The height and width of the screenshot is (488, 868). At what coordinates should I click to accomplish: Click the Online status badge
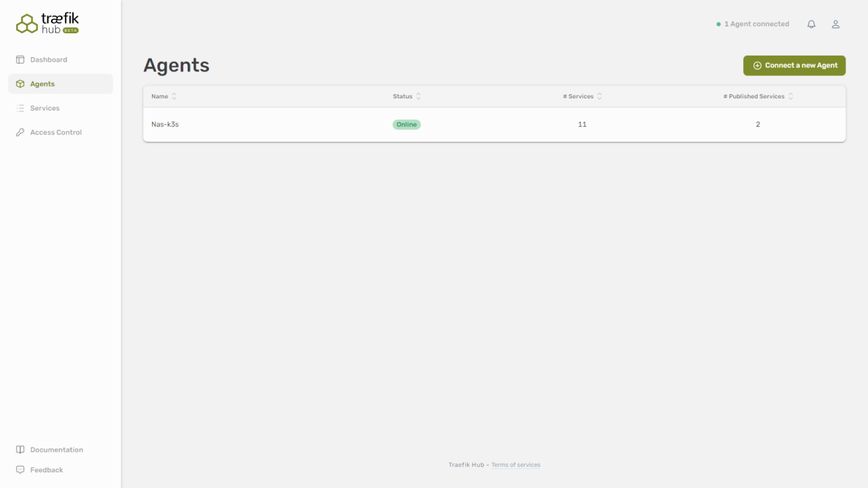[407, 125]
